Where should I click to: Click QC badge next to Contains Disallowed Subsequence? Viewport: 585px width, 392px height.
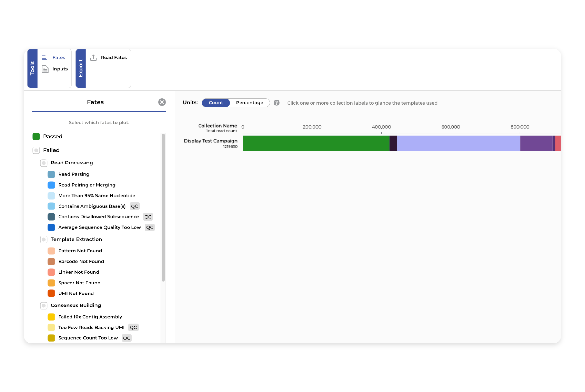tap(148, 217)
